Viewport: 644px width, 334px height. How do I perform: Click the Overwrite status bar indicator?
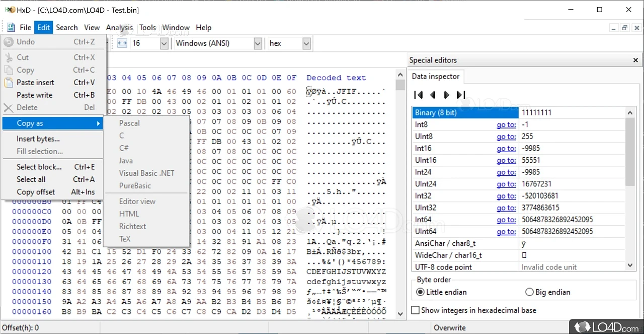point(450,327)
